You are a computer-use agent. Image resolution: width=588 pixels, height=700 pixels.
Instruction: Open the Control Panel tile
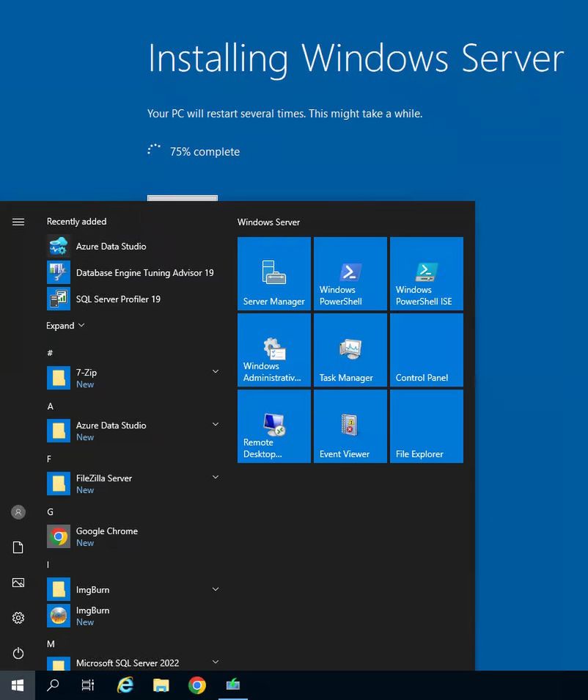tap(427, 350)
